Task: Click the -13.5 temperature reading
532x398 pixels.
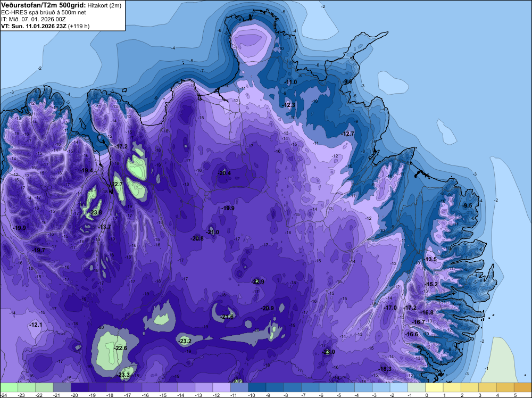Action: point(430,259)
